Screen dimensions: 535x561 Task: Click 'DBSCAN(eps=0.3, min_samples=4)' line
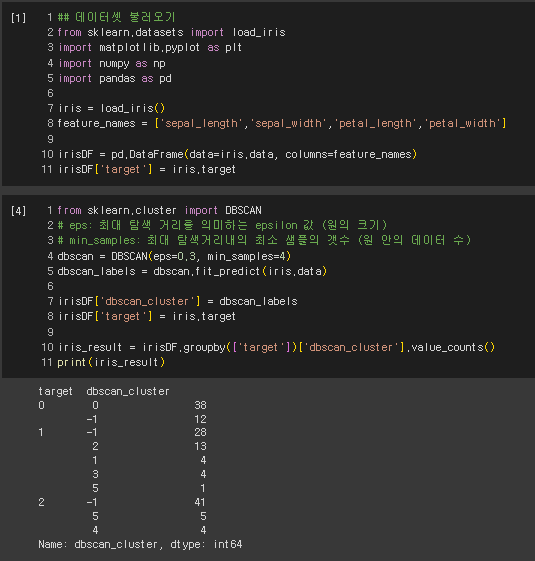click(174, 256)
